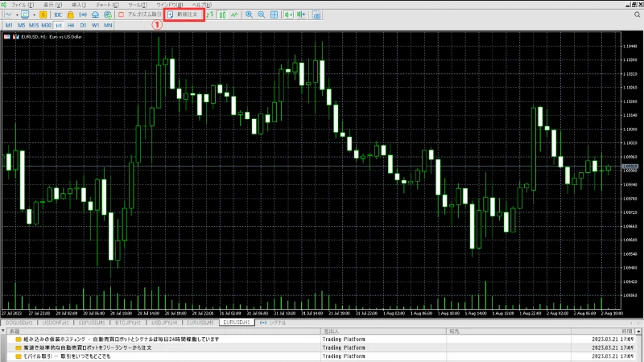Image resolution: width=644 pixels, height=362 pixels.
Task: Click the zoom in magnifier icon
Action: point(249,14)
